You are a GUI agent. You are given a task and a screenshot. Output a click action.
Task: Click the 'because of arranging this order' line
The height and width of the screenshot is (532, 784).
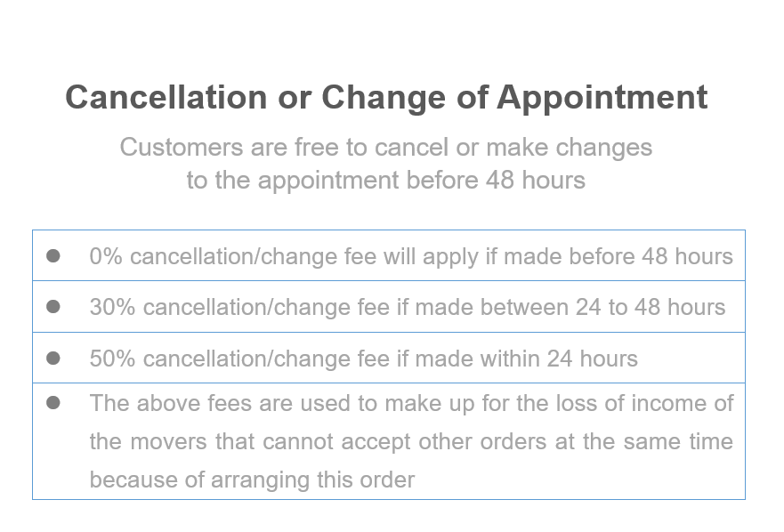pos(252,480)
